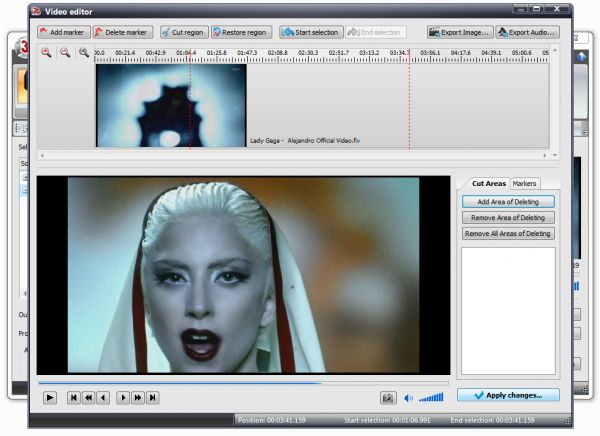The image size is (600, 436).
Task: Click the Apply changes button
Action: (508, 395)
